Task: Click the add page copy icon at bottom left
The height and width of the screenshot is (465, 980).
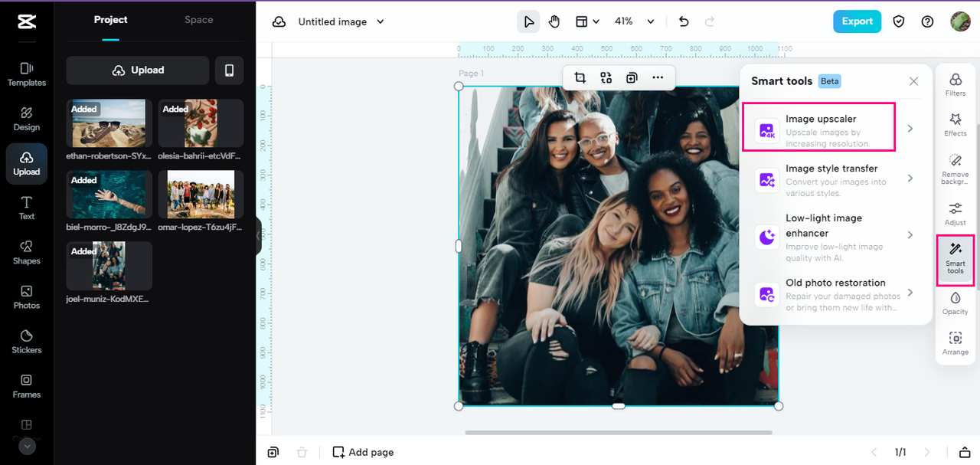Action: coord(273,452)
